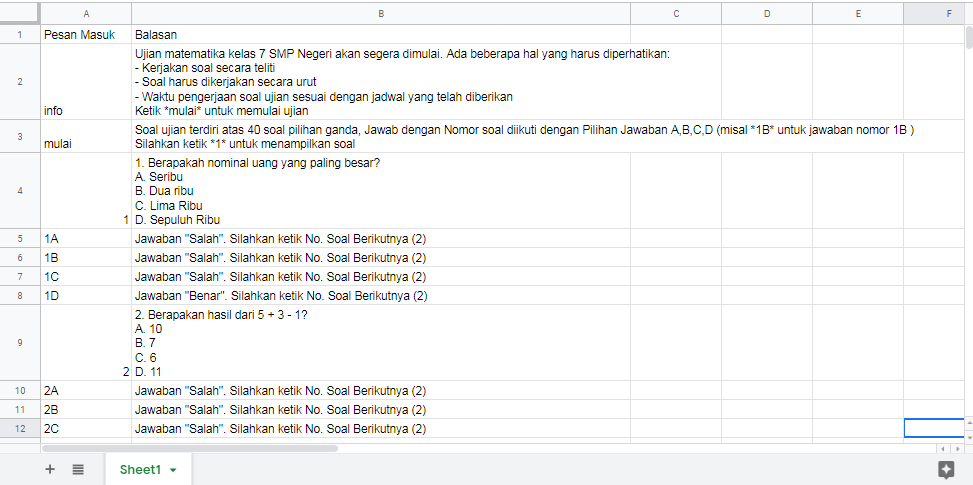The image size is (973, 485).
Task: Add a new sheet with plus icon
Action: (50, 469)
